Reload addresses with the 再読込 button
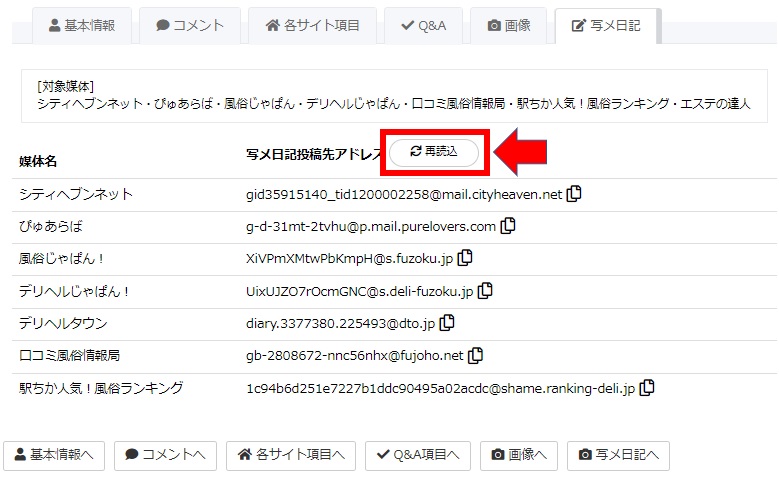 pos(434,152)
